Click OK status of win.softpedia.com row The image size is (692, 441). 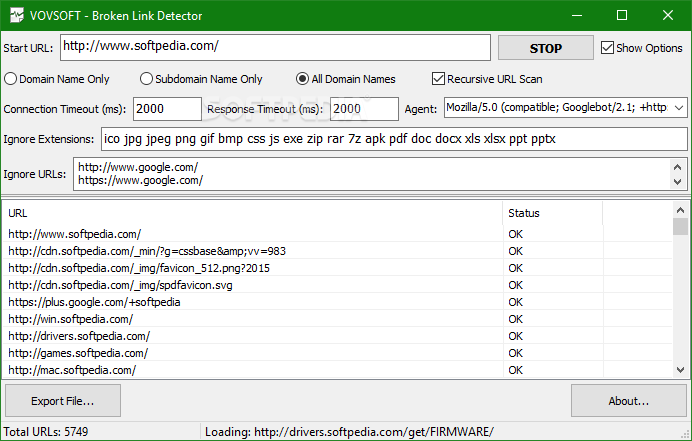pyautogui.click(x=515, y=319)
